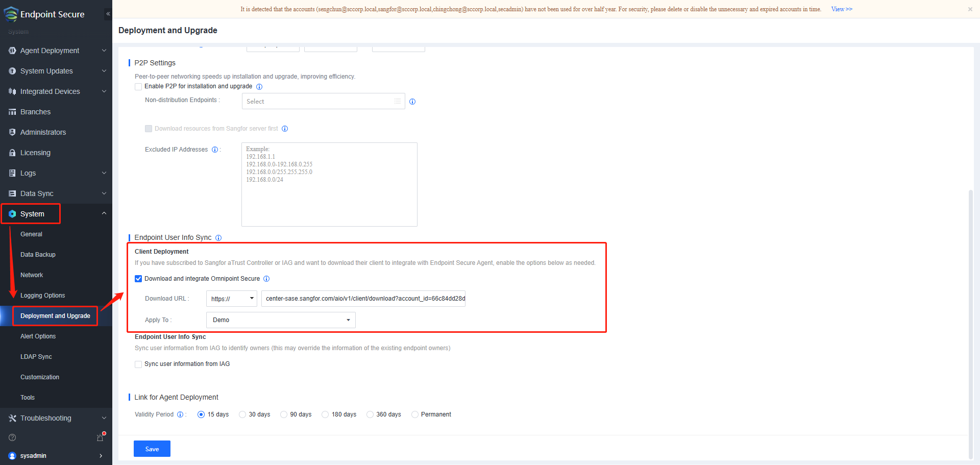The image size is (980, 465).
Task: Click the Non-distribution Endpoints Select field
Action: click(x=324, y=101)
